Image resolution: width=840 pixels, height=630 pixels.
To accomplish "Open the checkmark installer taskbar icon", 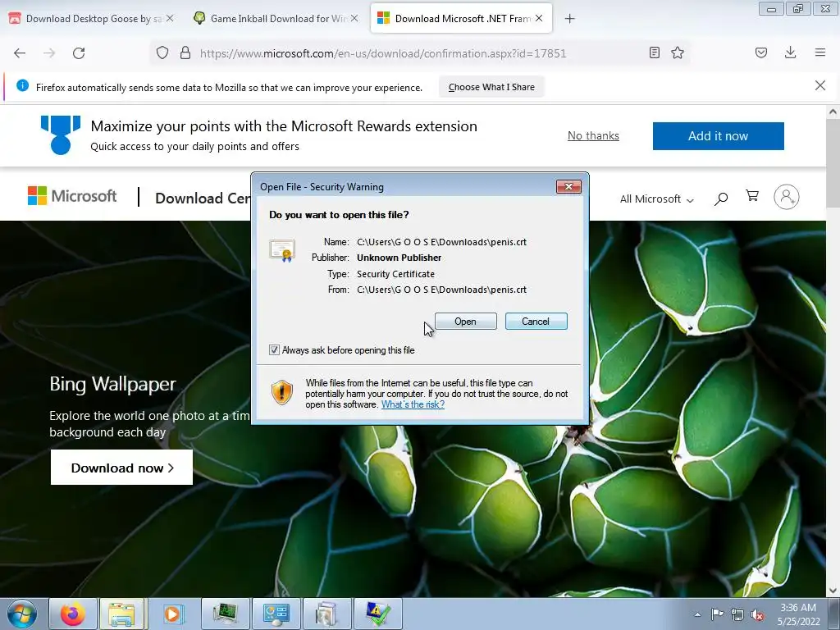I will point(377,614).
